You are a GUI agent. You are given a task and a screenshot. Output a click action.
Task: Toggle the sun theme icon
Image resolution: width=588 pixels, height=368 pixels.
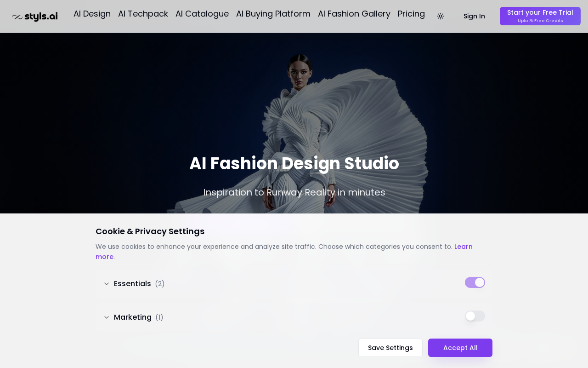[441, 16]
